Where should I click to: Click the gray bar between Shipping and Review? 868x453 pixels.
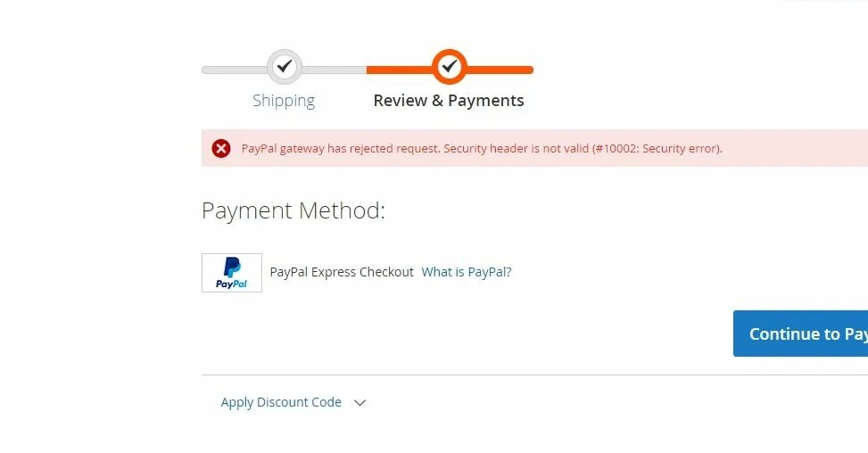[x=335, y=70]
